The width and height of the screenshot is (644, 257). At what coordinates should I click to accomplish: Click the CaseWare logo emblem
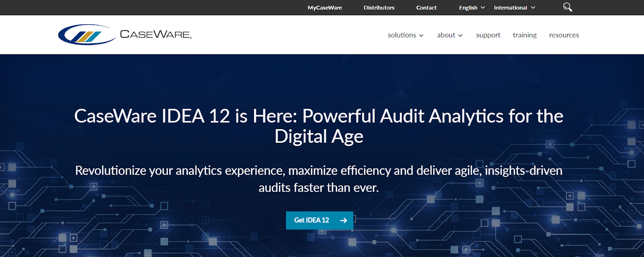coord(87,35)
